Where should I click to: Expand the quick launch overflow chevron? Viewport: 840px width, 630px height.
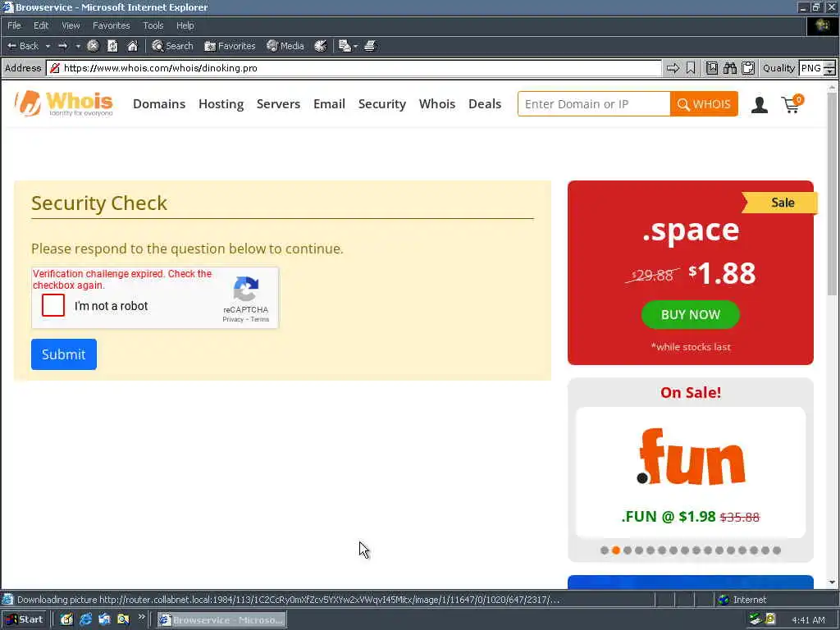tap(141, 617)
